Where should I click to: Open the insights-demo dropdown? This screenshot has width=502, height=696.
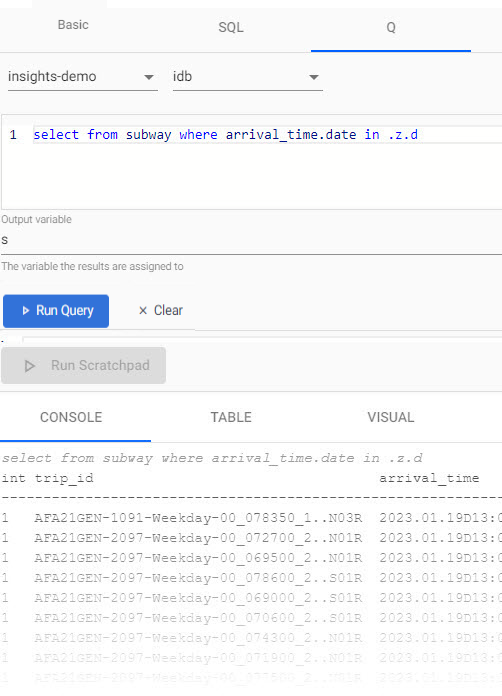(x=83, y=77)
